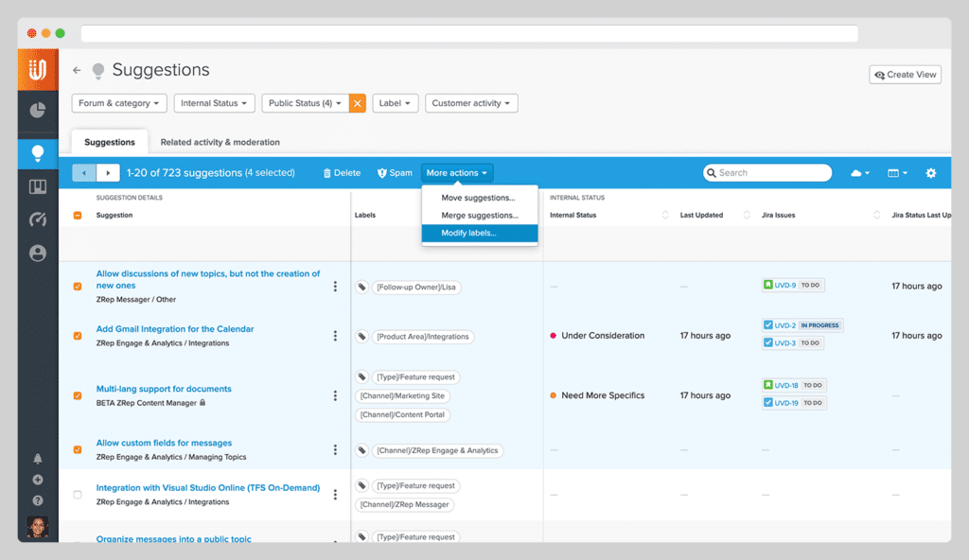Open row menu for Allow discussions of new topics
The image size is (969, 560).
[x=335, y=287]
